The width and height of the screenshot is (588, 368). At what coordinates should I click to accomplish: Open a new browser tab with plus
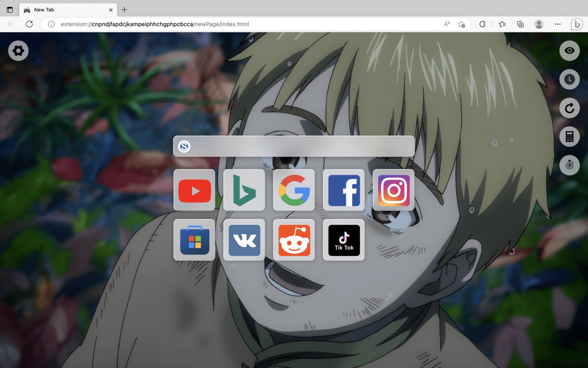[124, 10]
